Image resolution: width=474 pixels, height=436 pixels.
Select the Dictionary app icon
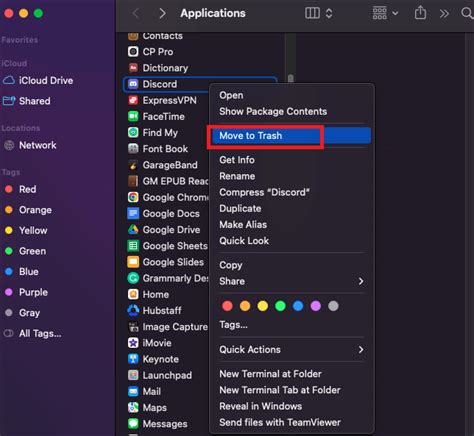pos(133,68)
